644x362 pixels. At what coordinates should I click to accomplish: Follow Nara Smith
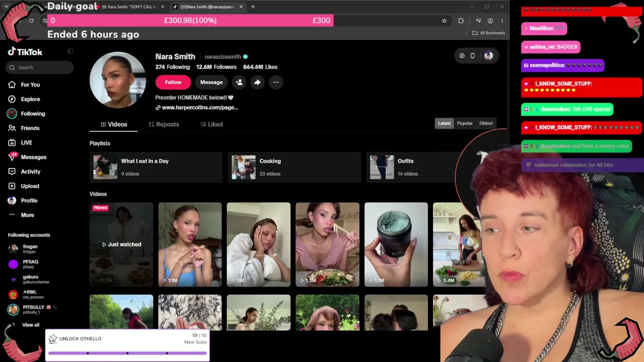click(173, 82)
